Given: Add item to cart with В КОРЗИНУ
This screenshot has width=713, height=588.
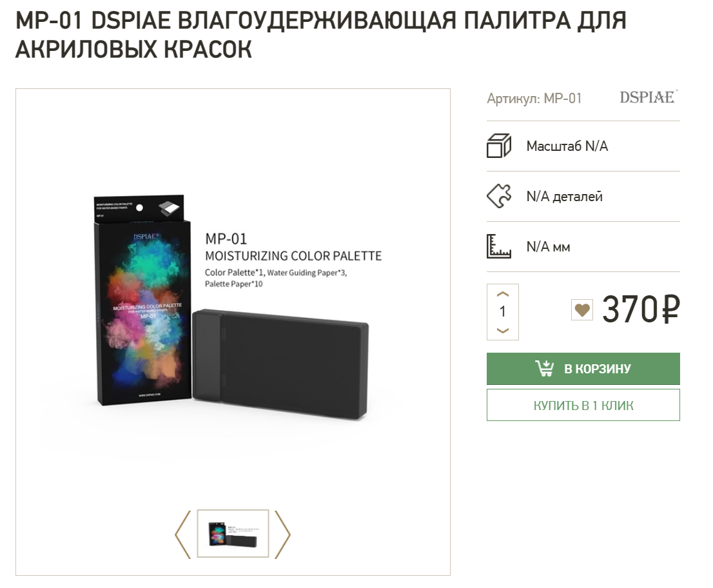Looking at the screenshot, I should [583, 368].
